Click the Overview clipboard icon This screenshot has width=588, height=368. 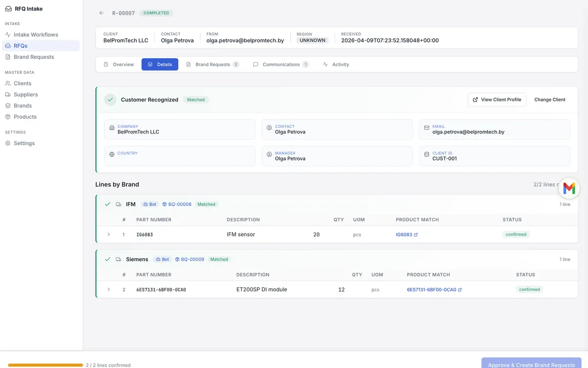(106, 64)
